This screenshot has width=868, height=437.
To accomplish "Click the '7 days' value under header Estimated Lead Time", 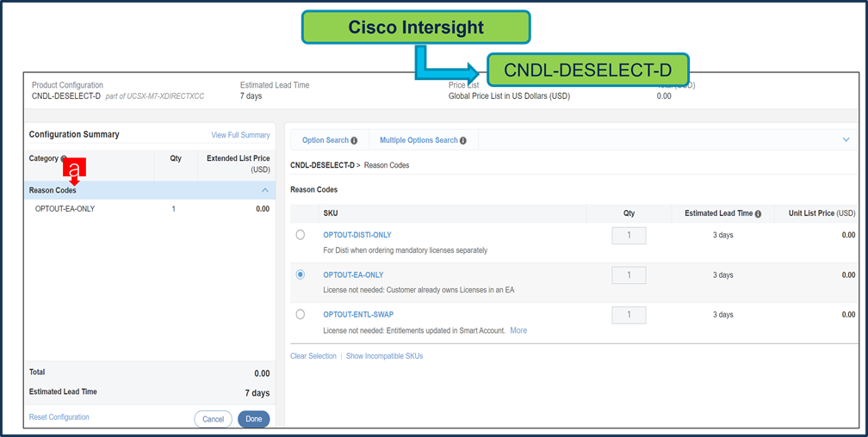I will tap(251, 96).
